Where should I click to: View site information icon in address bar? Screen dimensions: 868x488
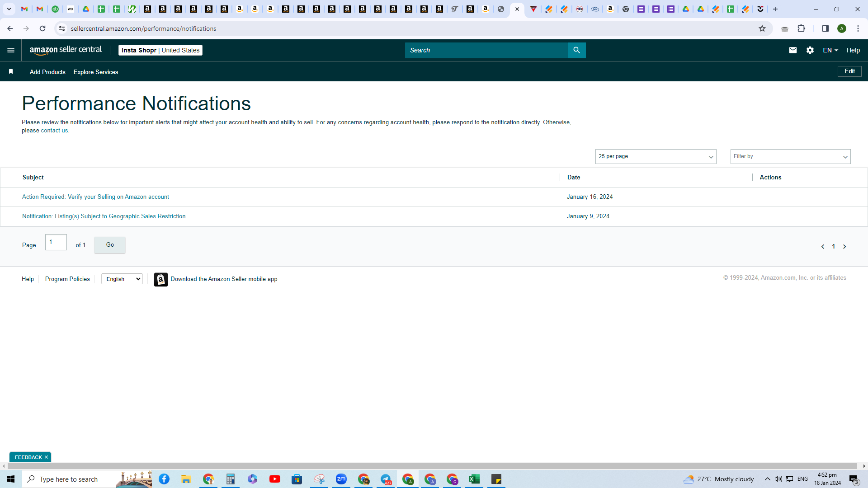tap(62, 28)
